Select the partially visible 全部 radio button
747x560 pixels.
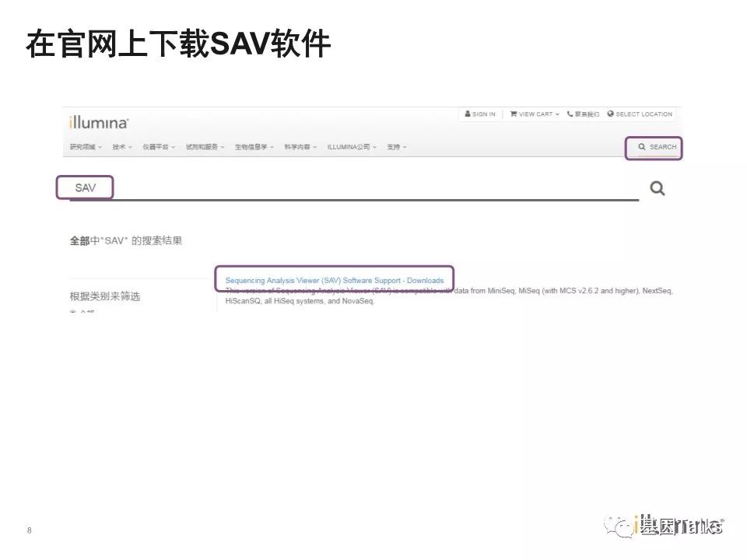[73, 311]
